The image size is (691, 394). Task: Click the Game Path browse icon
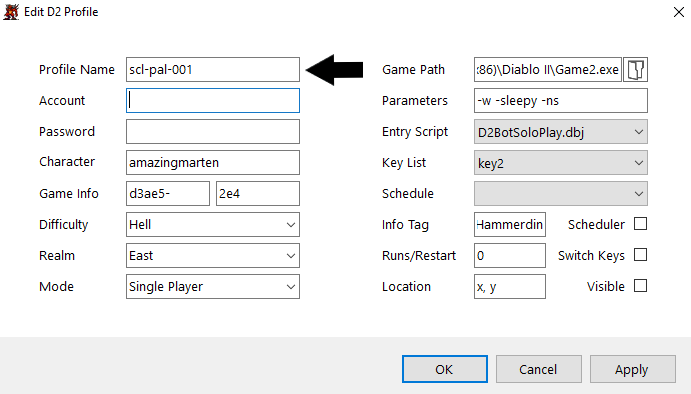635,70
